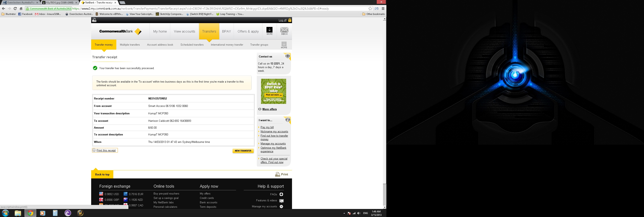Bookmark this page with the star icon
The image size is (644, 217).
point(370,8)
